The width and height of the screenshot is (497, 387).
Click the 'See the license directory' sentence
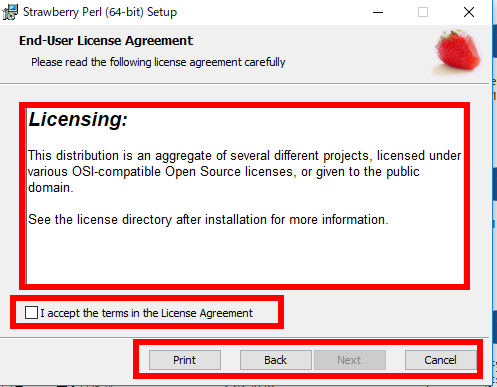coord(208,220)
